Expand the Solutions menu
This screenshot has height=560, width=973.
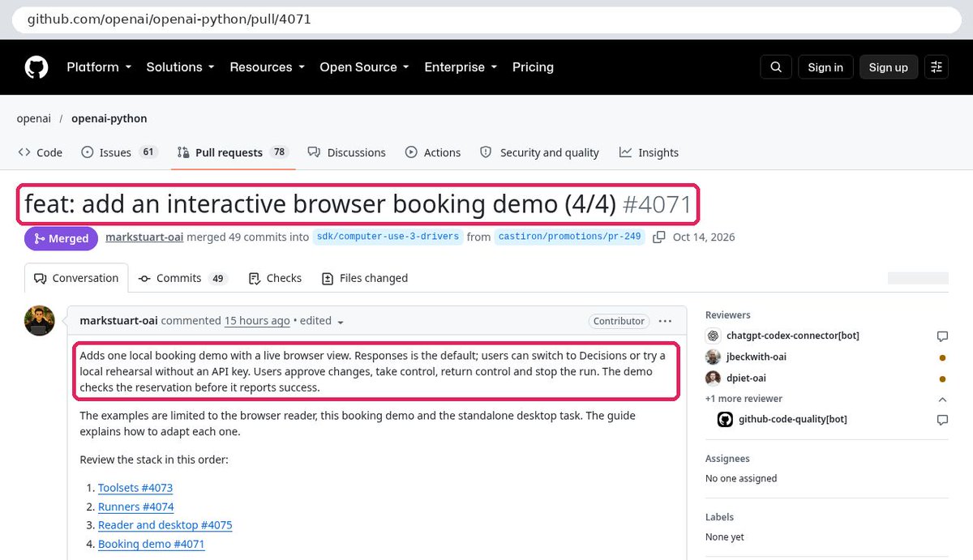(180, 67)
